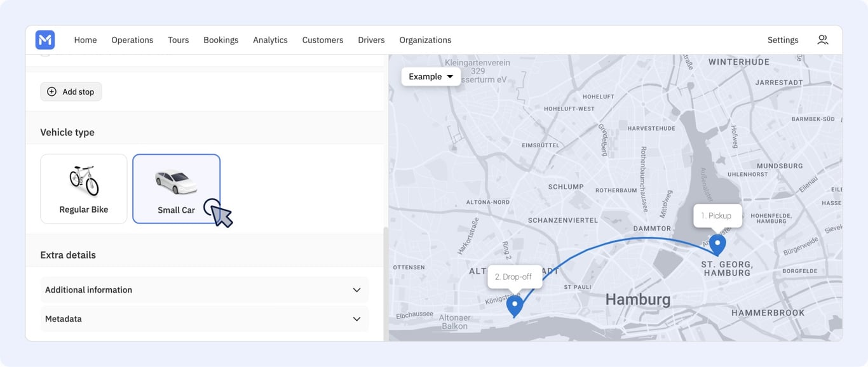Click the WINTERHUDE label on the map
This screenshot has width=868, height=367.
point(739,62)
